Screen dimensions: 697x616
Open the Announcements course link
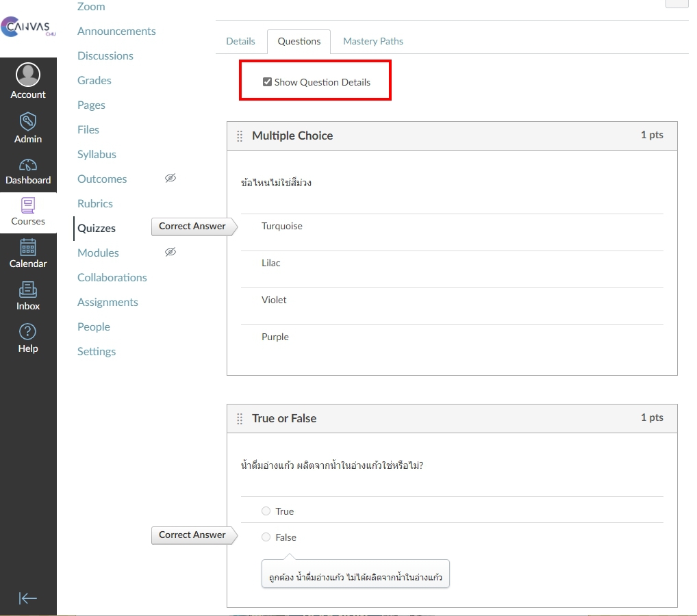[x=116, y=31]
